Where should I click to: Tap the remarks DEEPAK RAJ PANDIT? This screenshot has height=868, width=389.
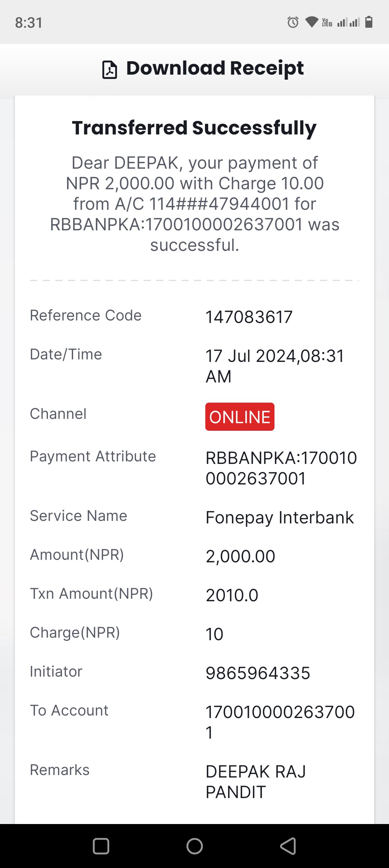(x=256, y=782)
